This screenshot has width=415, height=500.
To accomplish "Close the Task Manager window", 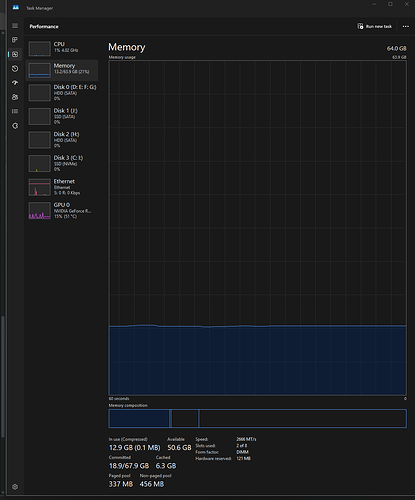I will pos(407,4).
